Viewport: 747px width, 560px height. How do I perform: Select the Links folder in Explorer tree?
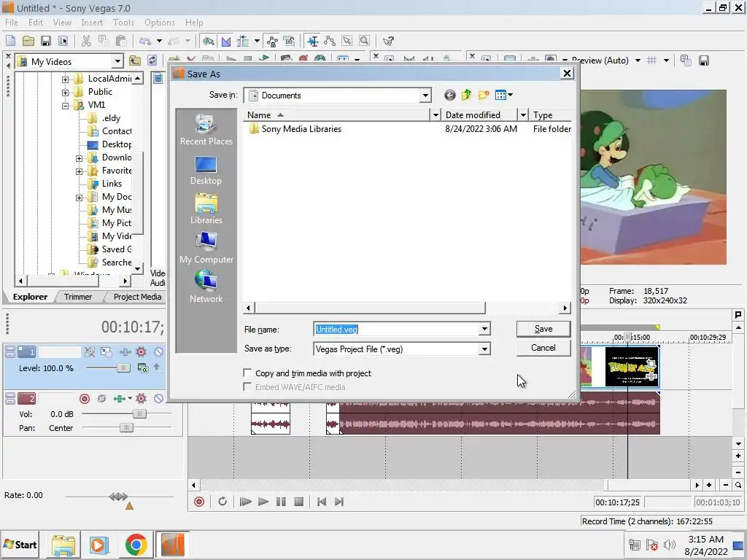(x=112, y=183)
